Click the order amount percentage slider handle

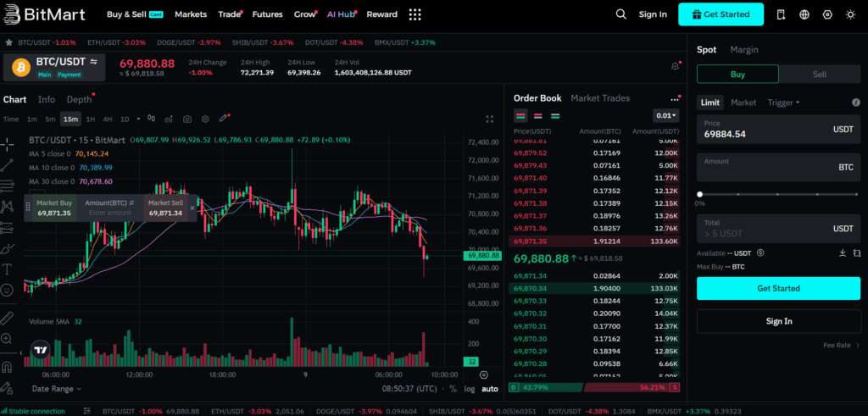[699, 194]
